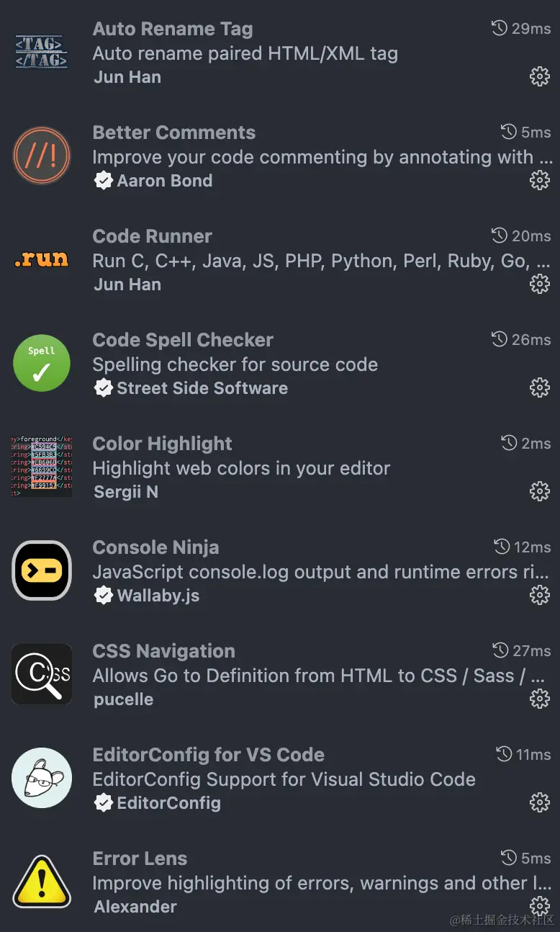Viewport: 560px width, 932px height.
Task: Click Auto Rename Tag 29ms activation time
Action: (x=521, y=29)
